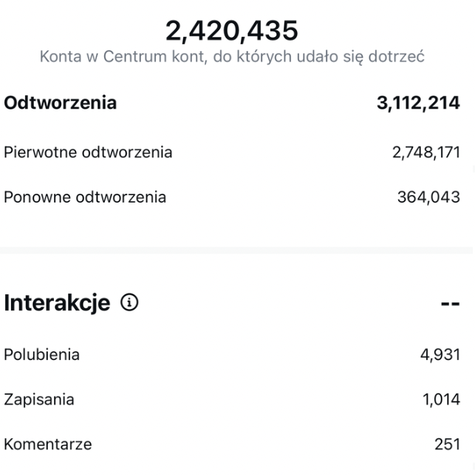Click the Interakcje section heading
The height and width of the screenshot is (476, 475).
coord(57,303)
